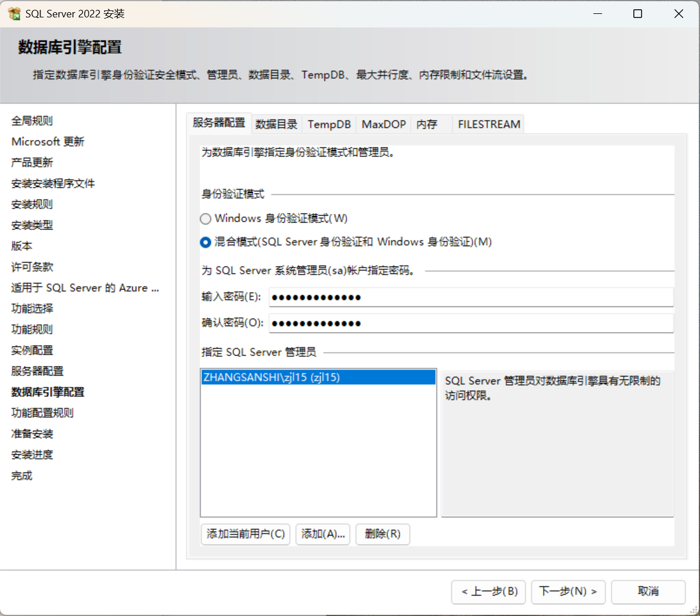Click 添加当前用户(C) button
The image size is (700, 616).
pos(245,534)
